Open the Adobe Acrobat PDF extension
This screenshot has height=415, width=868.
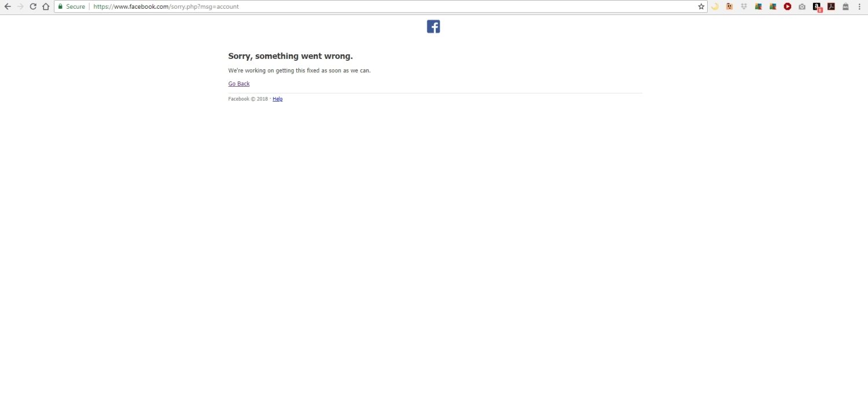tap(831, 6)
